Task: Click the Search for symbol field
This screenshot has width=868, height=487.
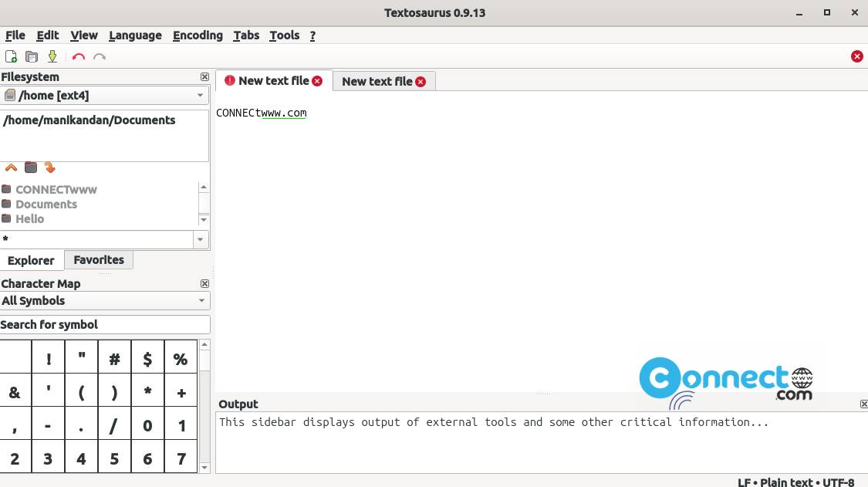Action: point(105,325)
